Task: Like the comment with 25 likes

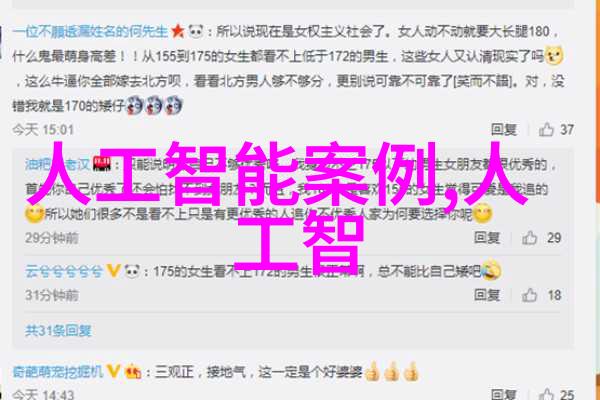Action: pyautogui.click(x=546, y=394)
